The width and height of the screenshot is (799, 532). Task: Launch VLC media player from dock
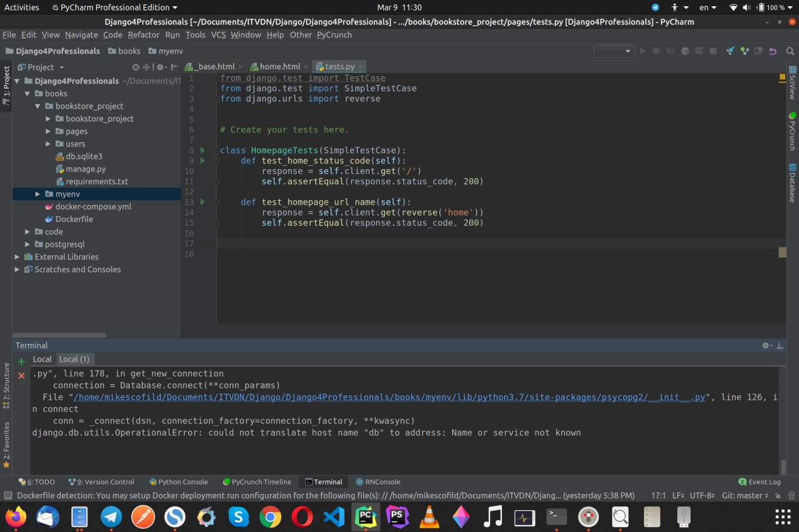(x=429, y=516)
